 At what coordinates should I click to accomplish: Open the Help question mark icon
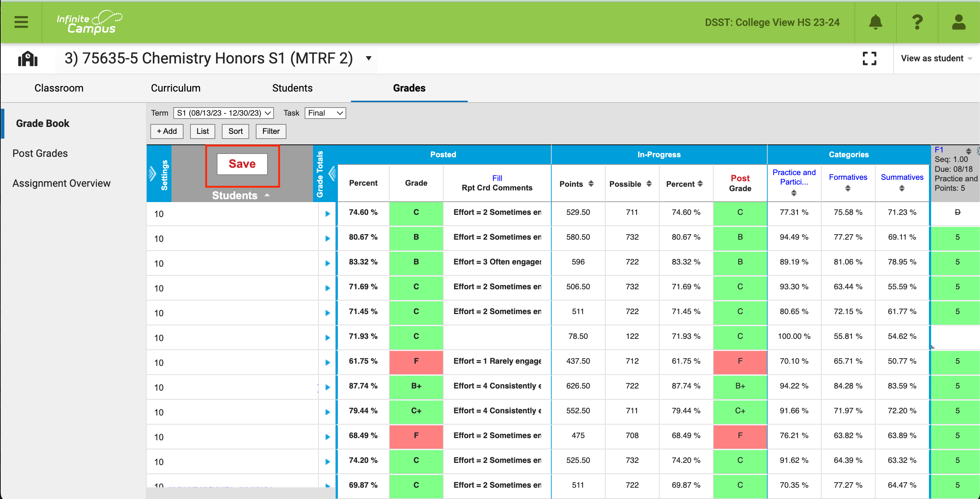click(917, 22)
